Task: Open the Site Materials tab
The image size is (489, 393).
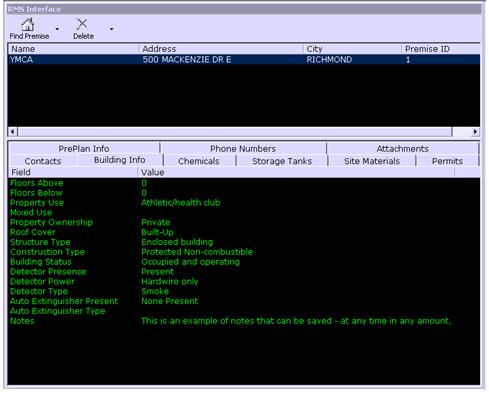Action: click(372, 161)
